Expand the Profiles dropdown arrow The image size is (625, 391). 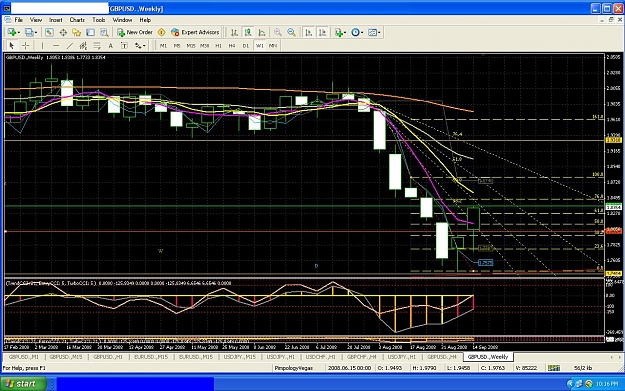[x=36, y=32]
